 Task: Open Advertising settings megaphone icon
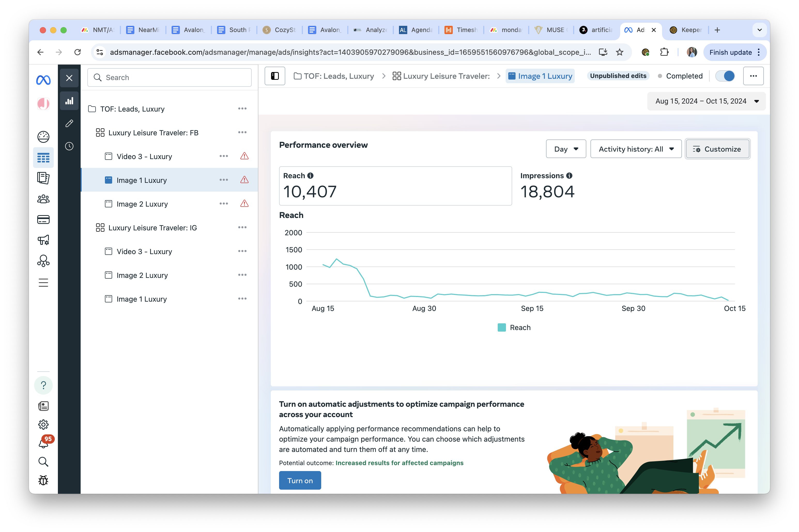(43, 240)
